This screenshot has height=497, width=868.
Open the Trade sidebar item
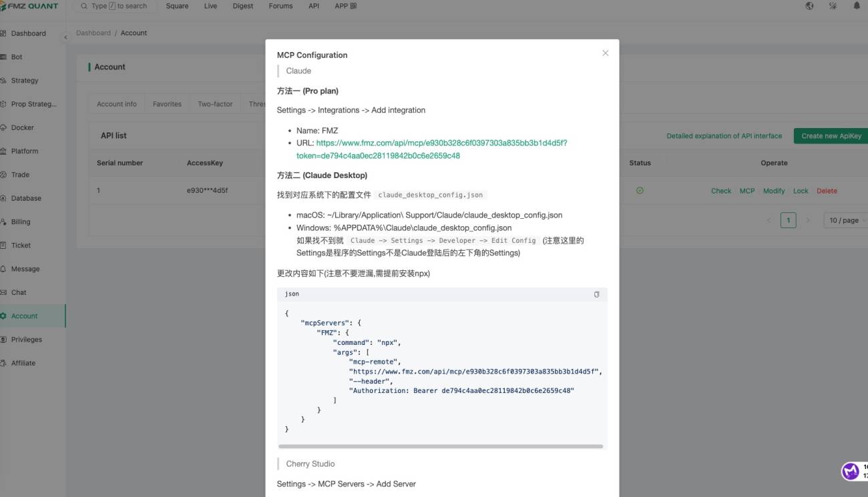pyautogui.click(x=20, y=175)
